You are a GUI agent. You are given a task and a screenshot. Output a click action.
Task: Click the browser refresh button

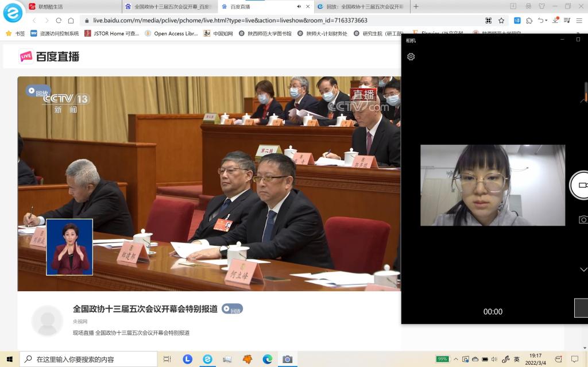58,20
